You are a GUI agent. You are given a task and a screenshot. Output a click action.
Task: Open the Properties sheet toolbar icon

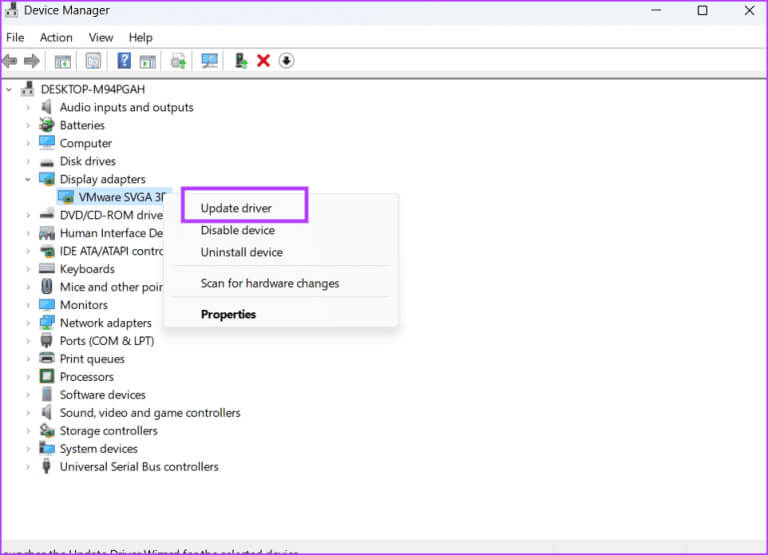93,61
